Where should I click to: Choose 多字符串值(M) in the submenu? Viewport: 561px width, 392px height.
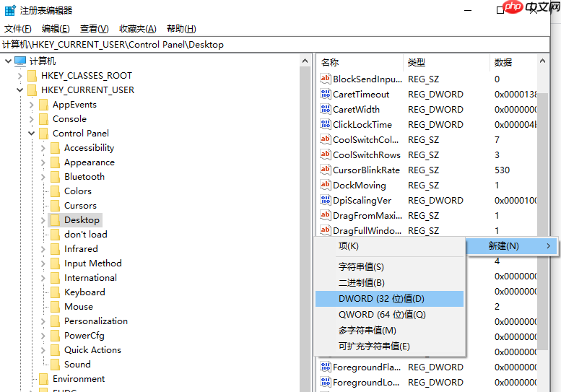pyautogui.click(x=390, y=331)
